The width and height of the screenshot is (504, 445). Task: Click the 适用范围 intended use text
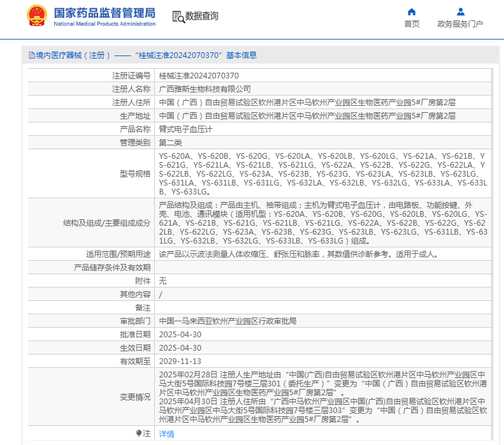299,254
